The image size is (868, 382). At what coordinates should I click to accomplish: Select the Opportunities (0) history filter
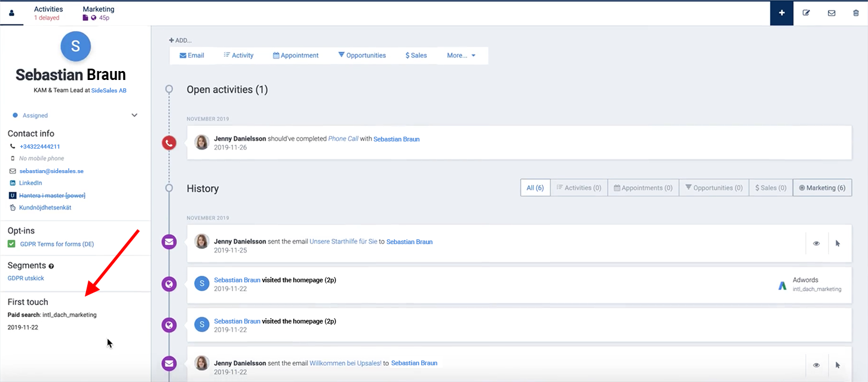[x=713, y=187]
